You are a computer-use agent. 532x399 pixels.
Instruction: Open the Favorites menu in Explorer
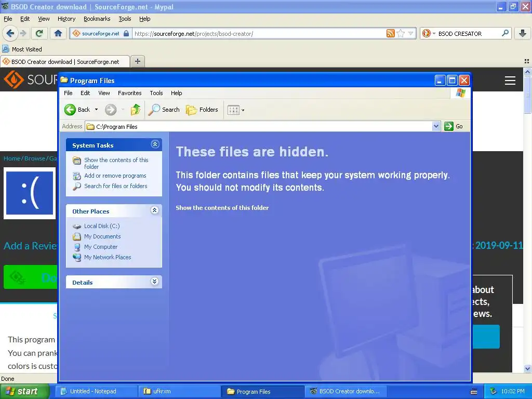129,93
